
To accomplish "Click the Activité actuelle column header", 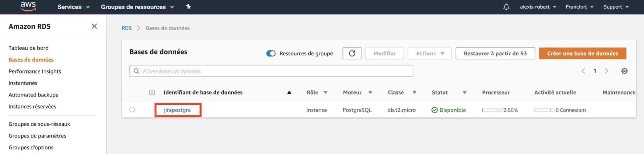I will tap(555, 92).
